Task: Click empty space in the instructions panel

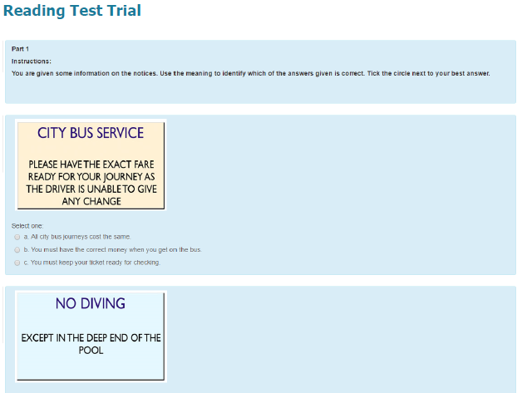Action: 332,90
